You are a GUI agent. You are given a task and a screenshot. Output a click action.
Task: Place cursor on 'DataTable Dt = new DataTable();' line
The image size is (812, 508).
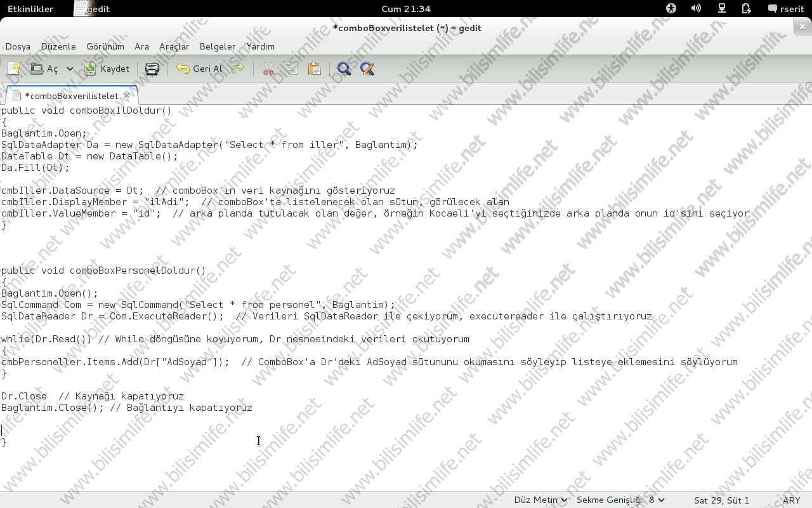[x=89, y=156]
